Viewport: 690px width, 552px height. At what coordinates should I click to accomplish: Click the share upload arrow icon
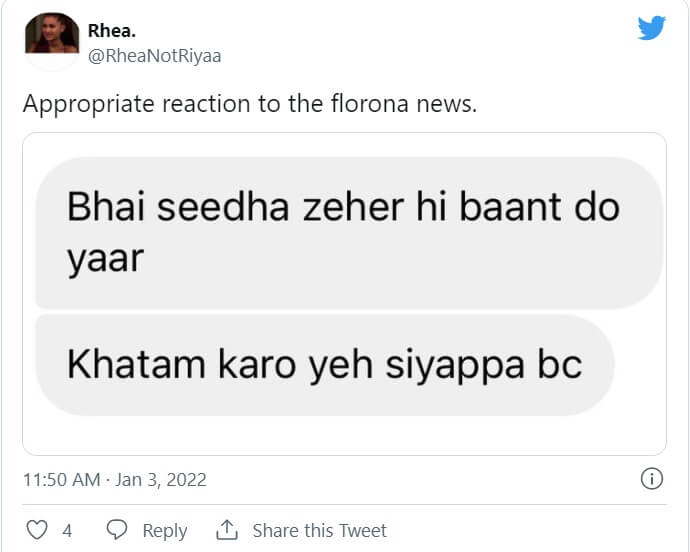[227, 530]
